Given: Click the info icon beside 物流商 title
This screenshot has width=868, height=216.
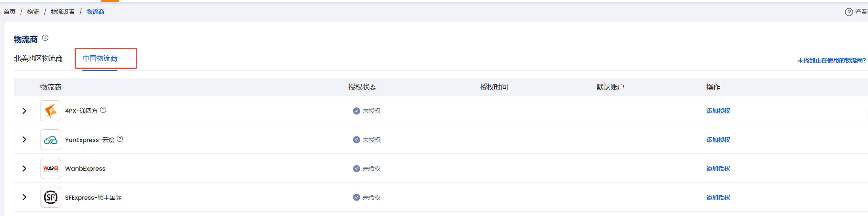Looking at the screenshot, I should [45, 38].
